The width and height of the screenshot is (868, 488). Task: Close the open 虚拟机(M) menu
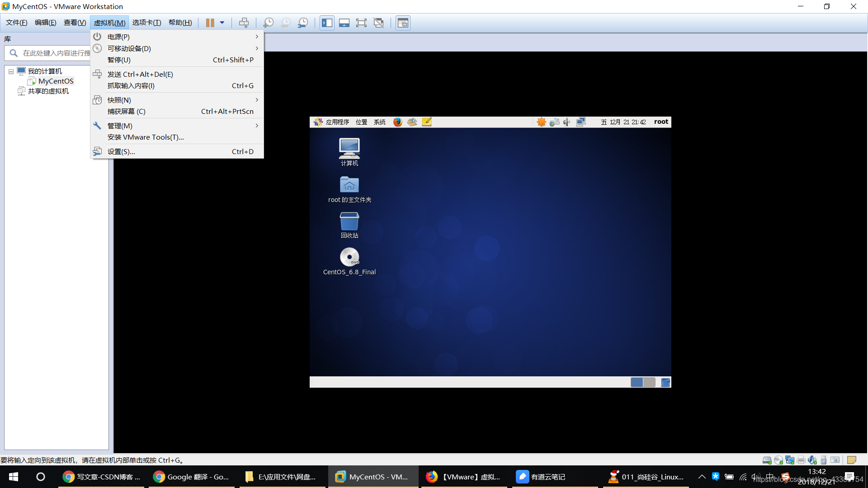point(109,23)
